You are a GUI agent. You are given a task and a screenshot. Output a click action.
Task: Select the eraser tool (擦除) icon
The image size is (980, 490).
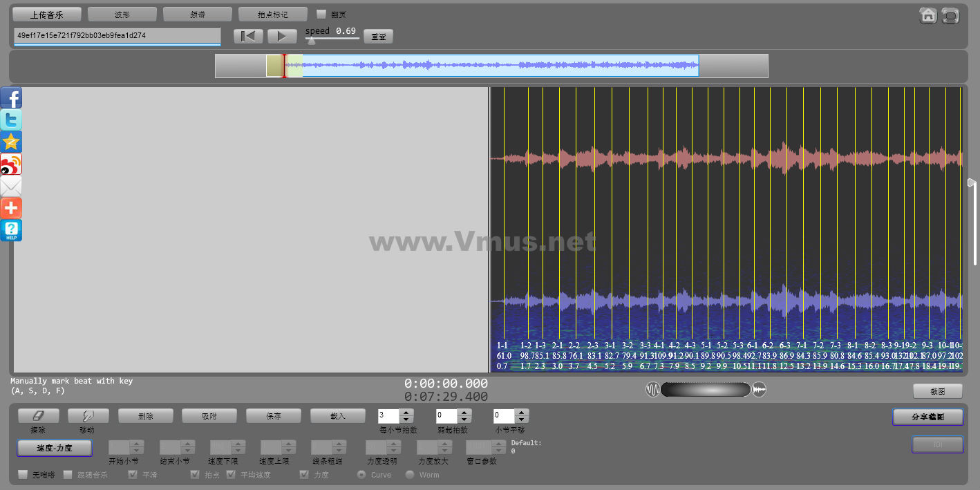(38, 415)
